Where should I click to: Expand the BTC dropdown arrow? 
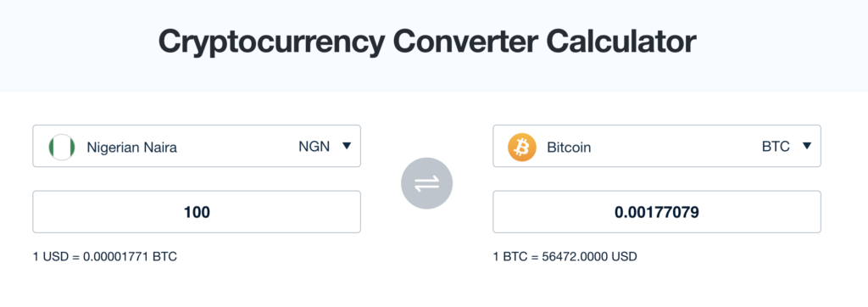coord(807,147)
